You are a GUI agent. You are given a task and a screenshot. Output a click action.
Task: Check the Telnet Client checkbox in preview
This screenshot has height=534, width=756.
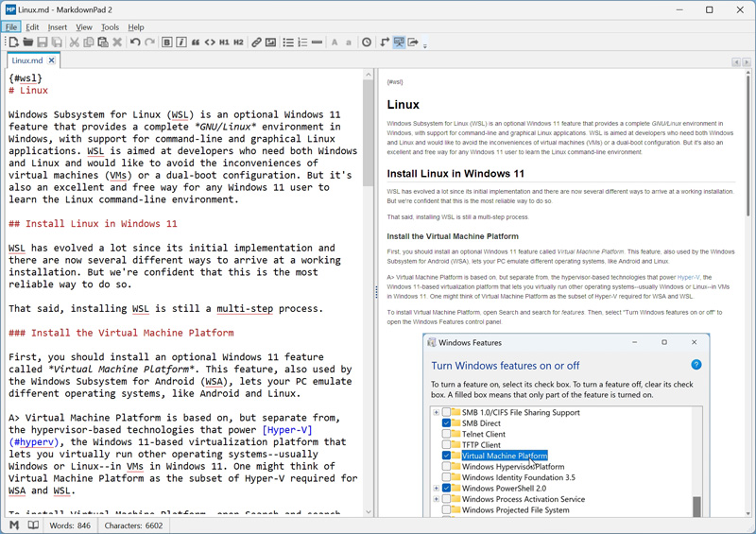[x=447, y=434]
